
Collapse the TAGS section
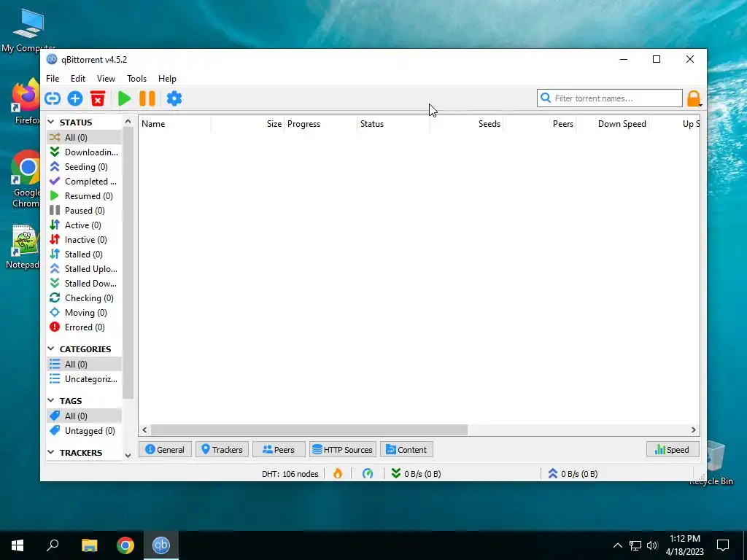pyautogui.click(x=51, y=401)
